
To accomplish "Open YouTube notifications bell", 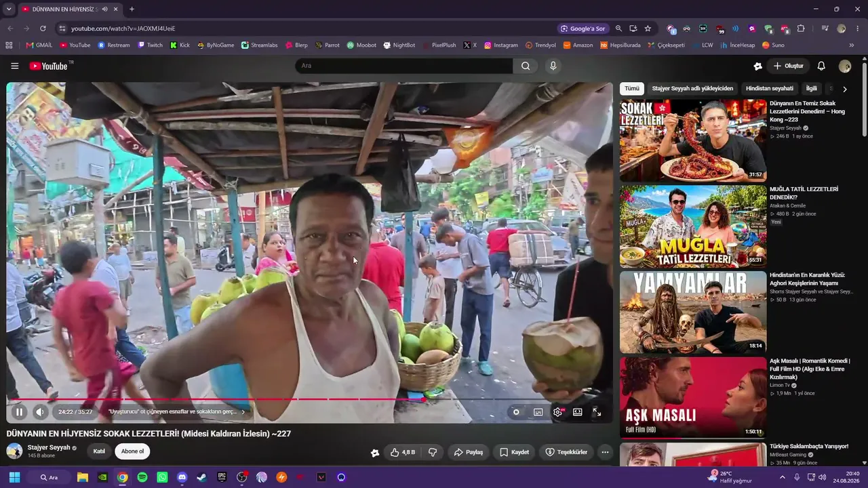I will [821, 66].
